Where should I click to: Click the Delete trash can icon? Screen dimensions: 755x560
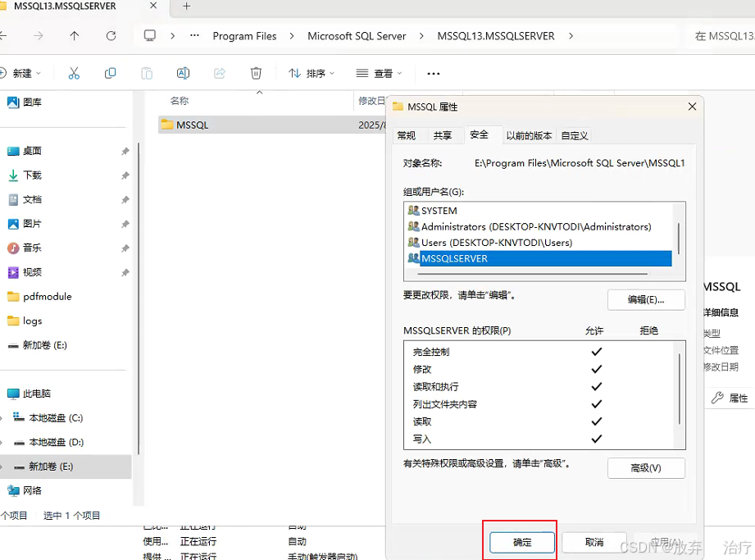256,73
